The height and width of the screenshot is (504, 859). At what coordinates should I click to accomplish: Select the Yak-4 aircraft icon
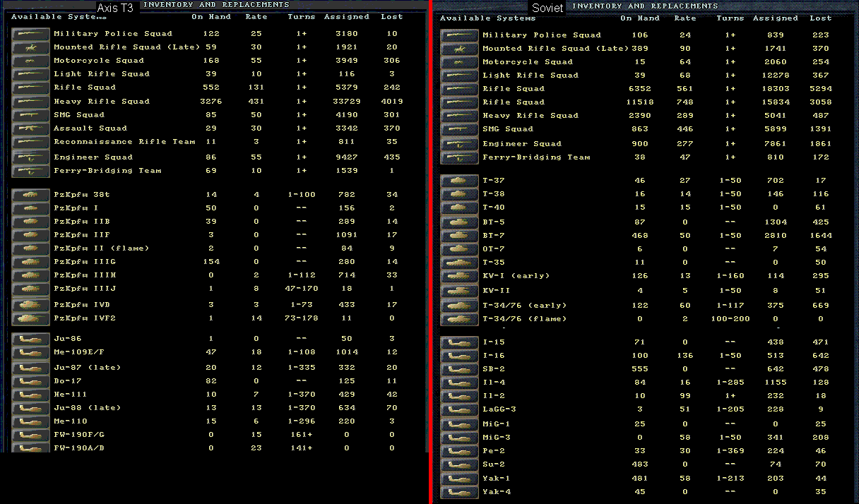460,492
